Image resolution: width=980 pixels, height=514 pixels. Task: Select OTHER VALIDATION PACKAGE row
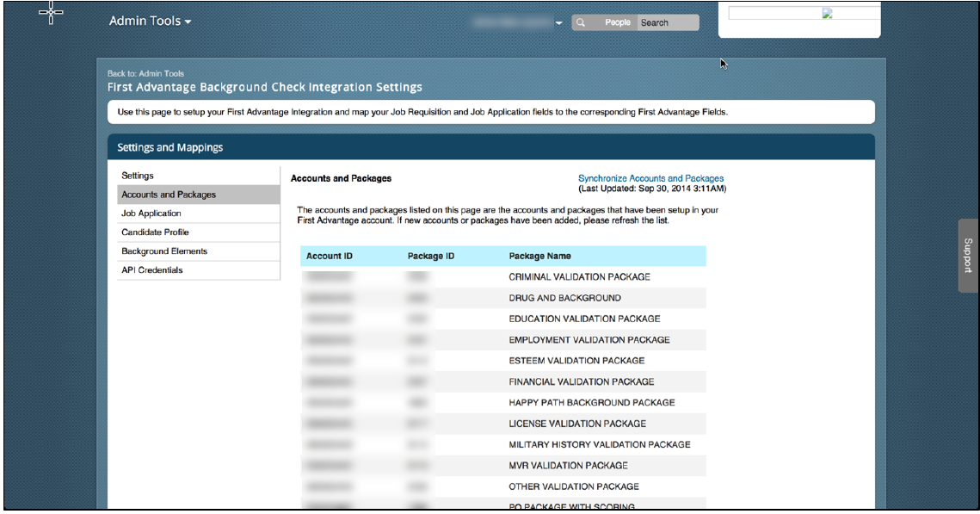point(503,486)
